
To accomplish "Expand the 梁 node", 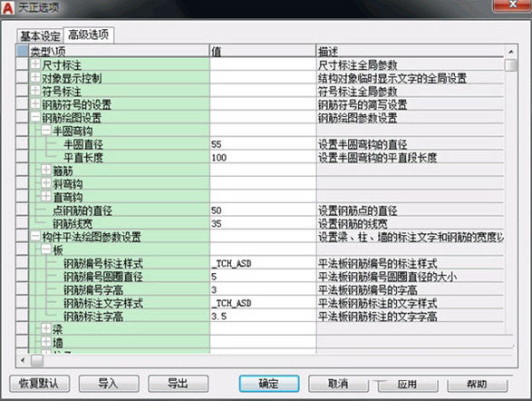I will point(46,328).
